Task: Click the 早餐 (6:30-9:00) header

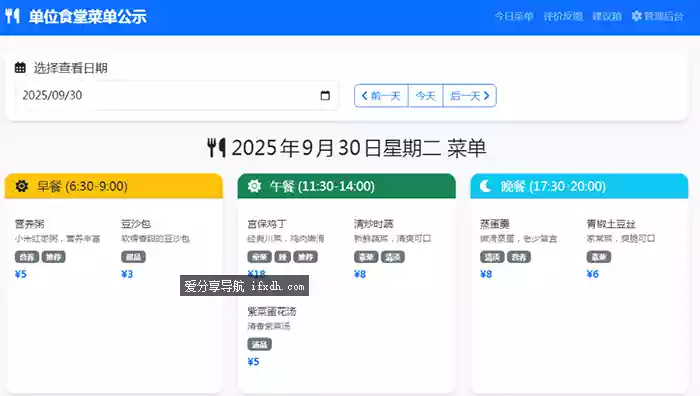Action: tap(114, 186)
